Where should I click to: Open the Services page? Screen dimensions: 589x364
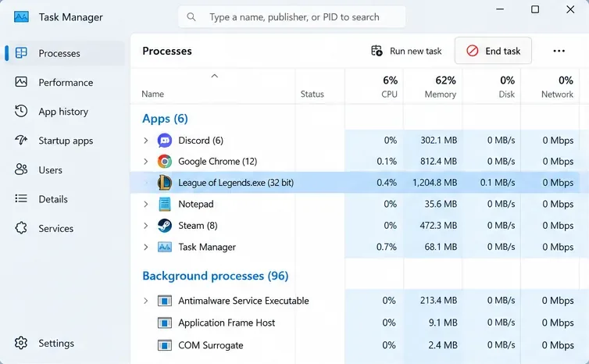click(x=65, y=228)
